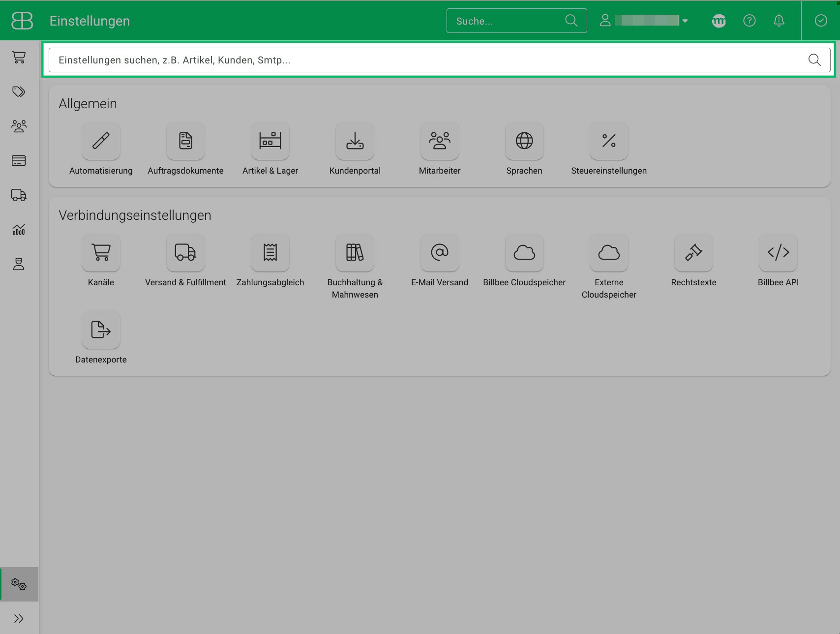This screenshot has width=840, height=634.
Task: Expand the sidebar with double chevron
Action: click(x=19, y=618)
